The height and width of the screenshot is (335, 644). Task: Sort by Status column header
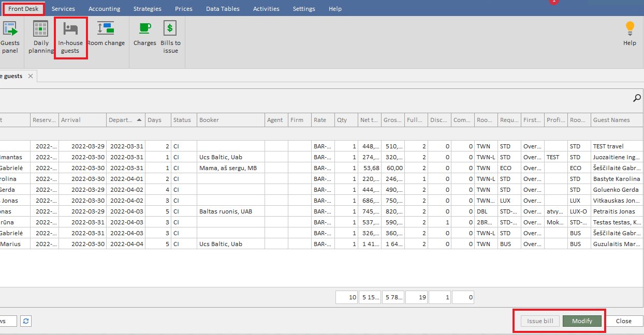(x=184, y=120)
